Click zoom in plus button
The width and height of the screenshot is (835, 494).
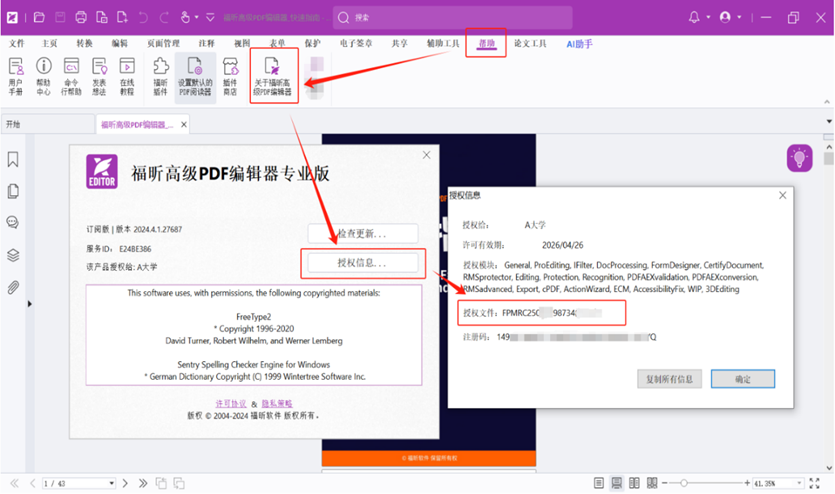click(747, 483)
